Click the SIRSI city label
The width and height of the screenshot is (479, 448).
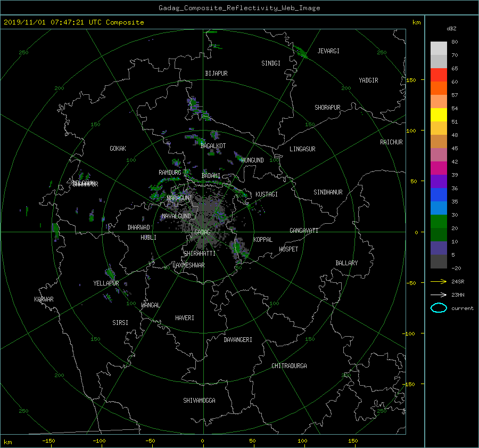[x=120, y=323]
